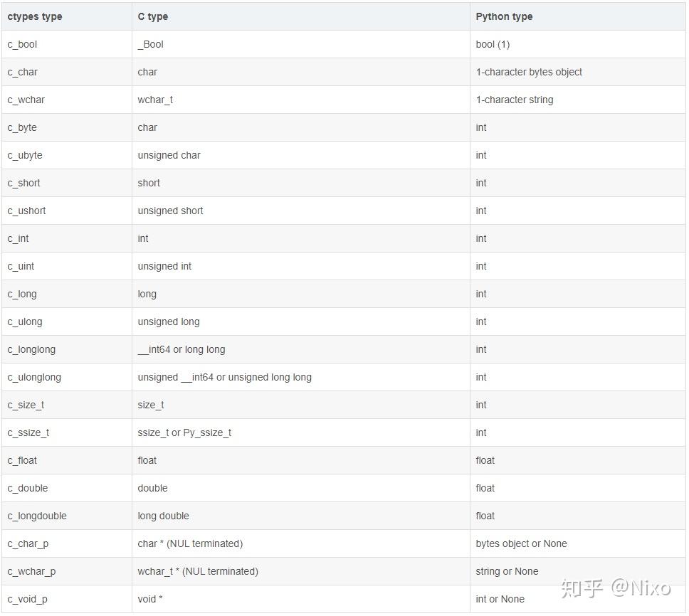This screenshot has width=689, height=616.
Task: Select the c_bool cell
Action: (23, 44)
